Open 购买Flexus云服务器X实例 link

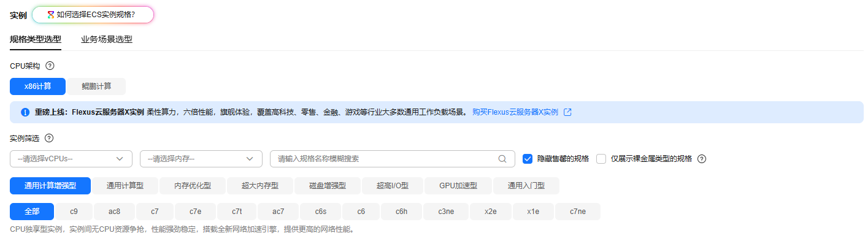[x=515, y=112]
